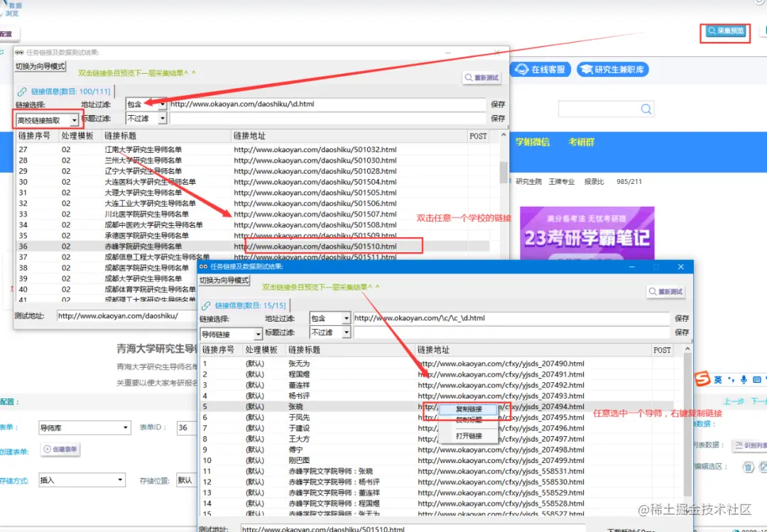
Task: Select row 赤峰学院文学院导师：董连祥
Action: click(x=436, y=492)
